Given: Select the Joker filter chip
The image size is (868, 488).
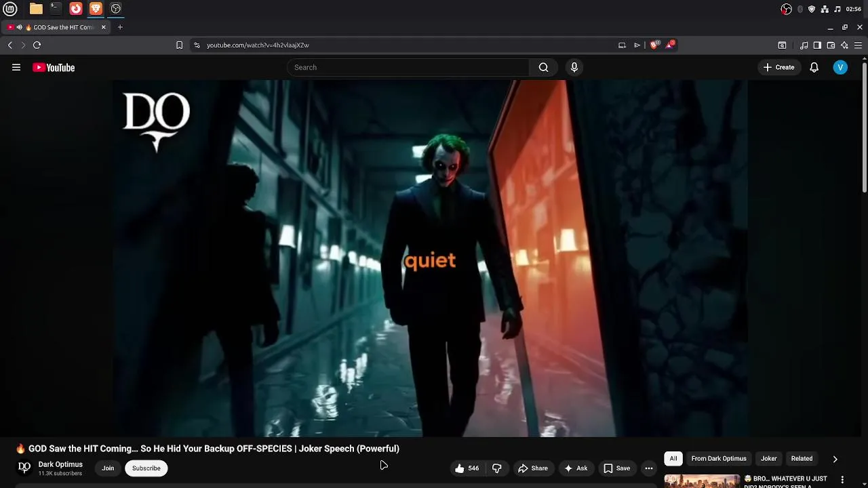Looking at the screenshot, I should [768, 459].
